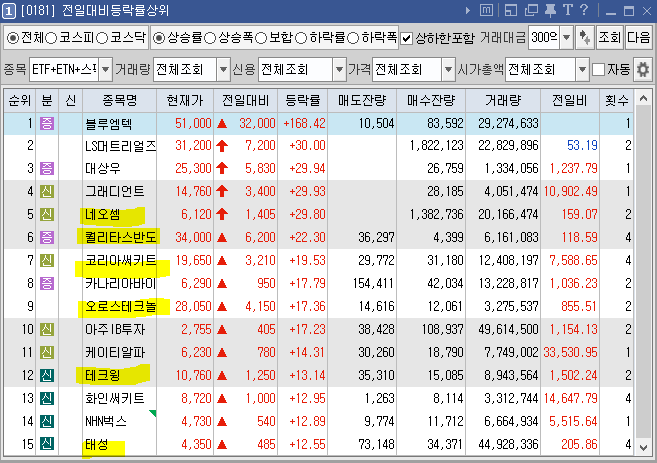Click the 신 badge in 아주IB투자 row
This screenshot has width=657, height=463.
pyautogui.click(x=47, y=329)
